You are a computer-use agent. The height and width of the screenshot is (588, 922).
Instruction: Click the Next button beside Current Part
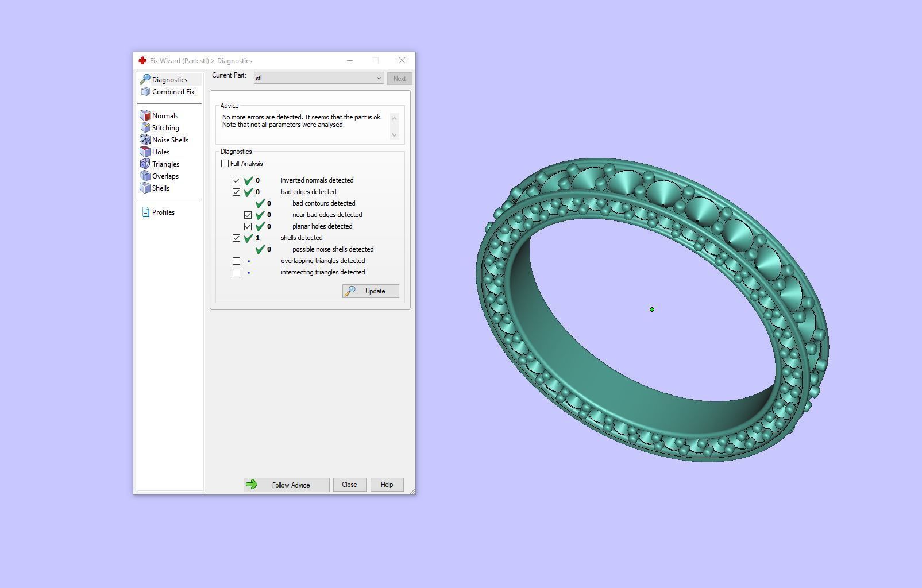[x=399, y=79]
